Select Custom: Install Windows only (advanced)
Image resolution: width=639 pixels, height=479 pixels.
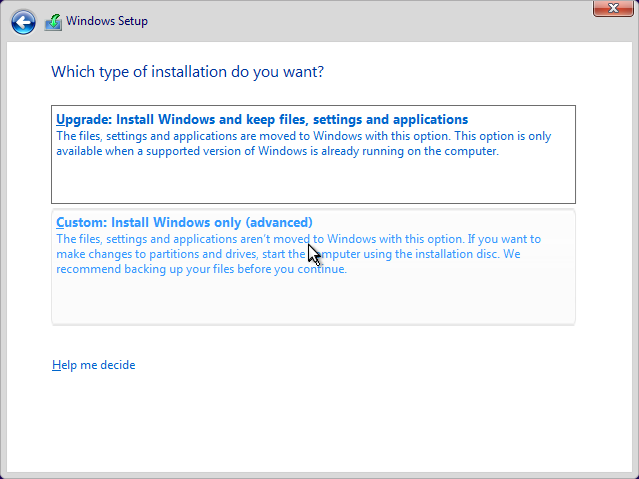pyautogui.click(x=313, y=267)
